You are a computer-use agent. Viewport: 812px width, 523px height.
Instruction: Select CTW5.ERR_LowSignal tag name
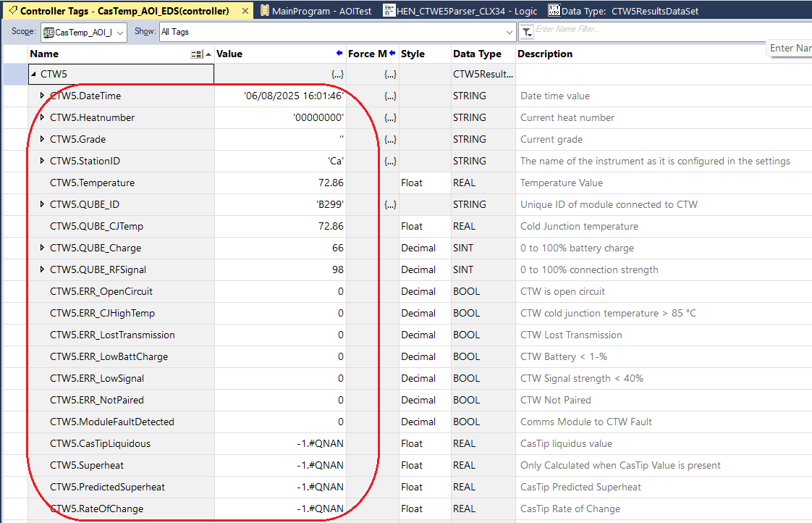coord(97,379)
